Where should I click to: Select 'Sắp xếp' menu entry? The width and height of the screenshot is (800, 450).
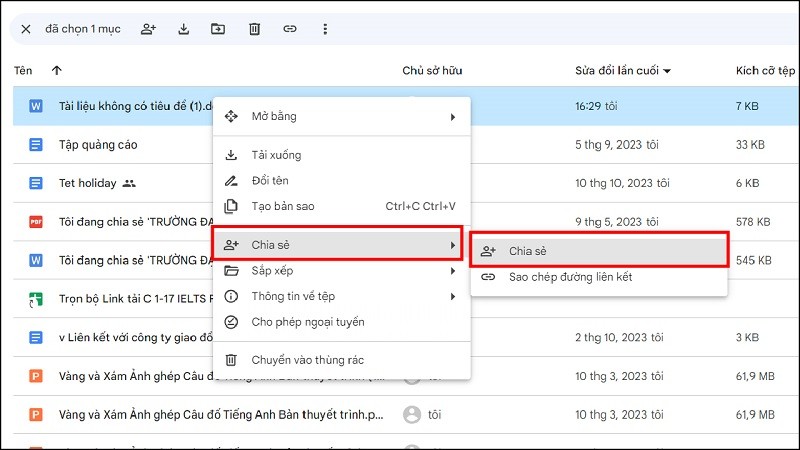[341, 271]
